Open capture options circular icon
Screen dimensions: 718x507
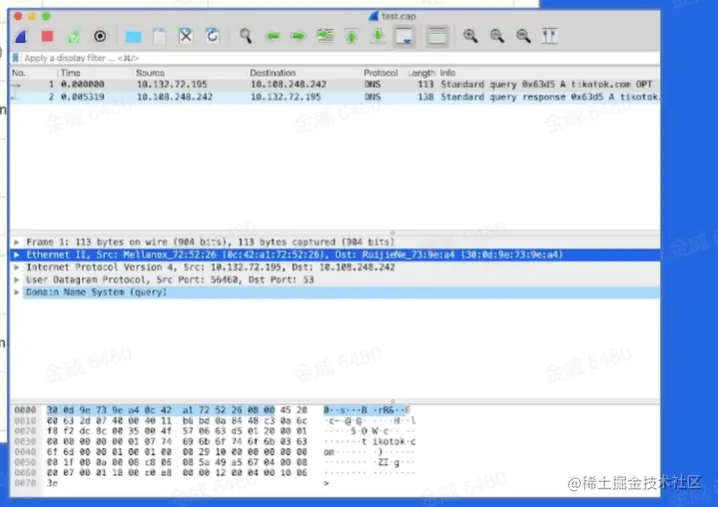(x=100, y=36)
